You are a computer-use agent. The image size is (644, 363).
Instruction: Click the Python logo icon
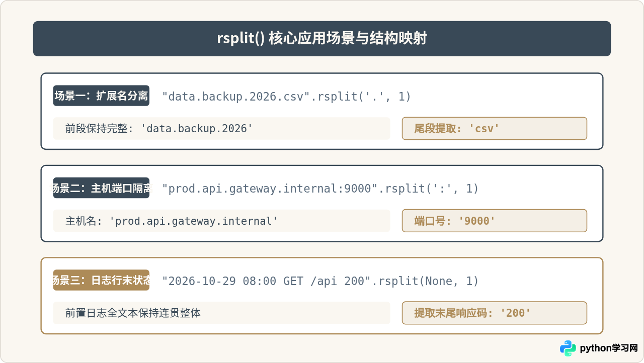pyautogui.click(x=568, y=348)
